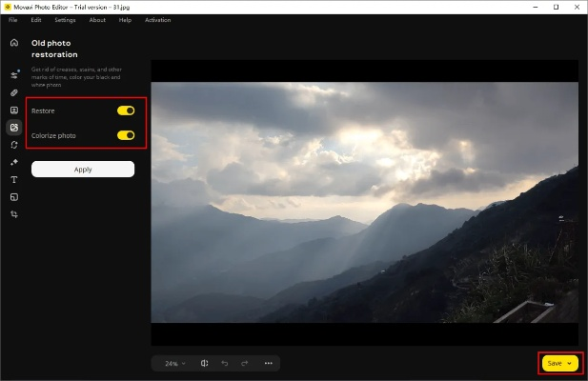Select the Crop tool
Image resolution: width=588 pixels, height=381 pixels.
14,214
